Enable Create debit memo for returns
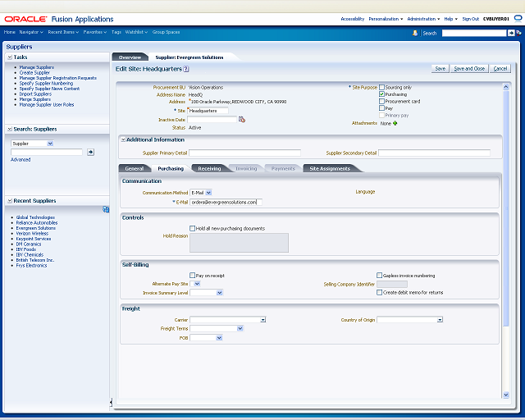This screenshot has height=420, width=525. coord(379,292)
